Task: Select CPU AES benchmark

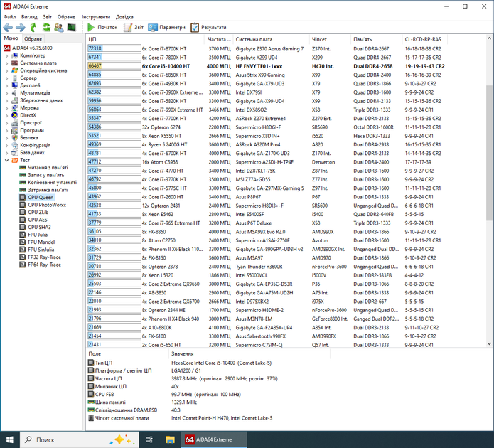Action: click(x=37, y=220)
